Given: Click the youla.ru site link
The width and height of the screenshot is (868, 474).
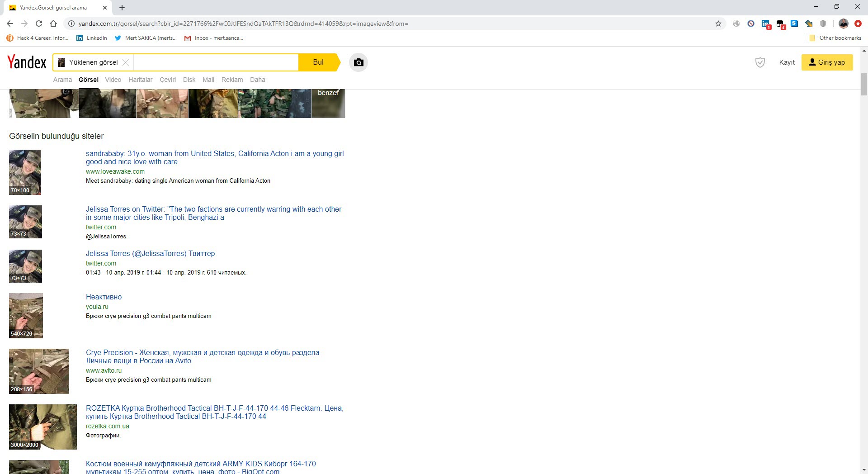Looking at the screenshot, I should (x=97, y=307).
